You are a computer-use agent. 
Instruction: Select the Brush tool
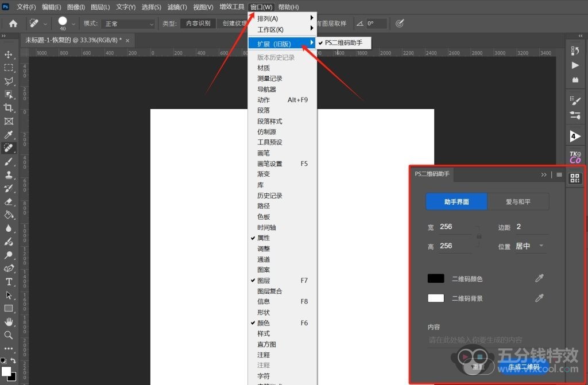8,162
